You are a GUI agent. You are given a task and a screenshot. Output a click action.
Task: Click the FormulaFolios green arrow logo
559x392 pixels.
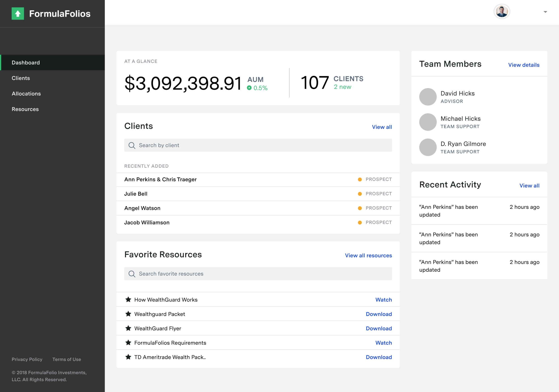click(x=18, y=13)
